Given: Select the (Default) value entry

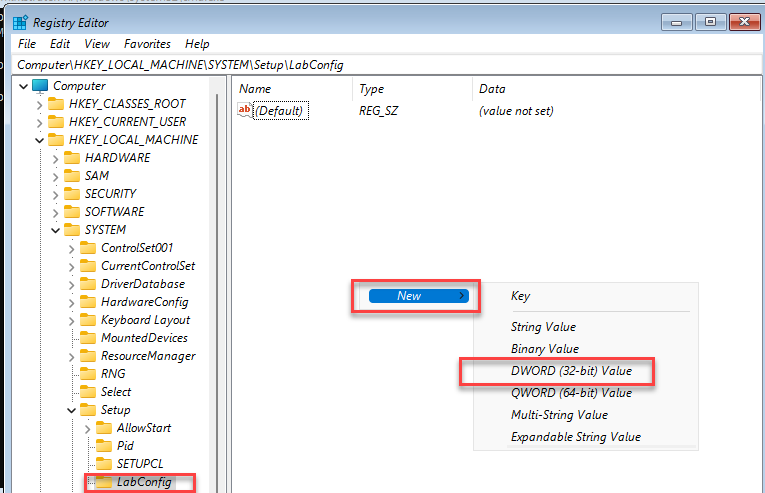Looking at the screenshot, I should point(279,111).
